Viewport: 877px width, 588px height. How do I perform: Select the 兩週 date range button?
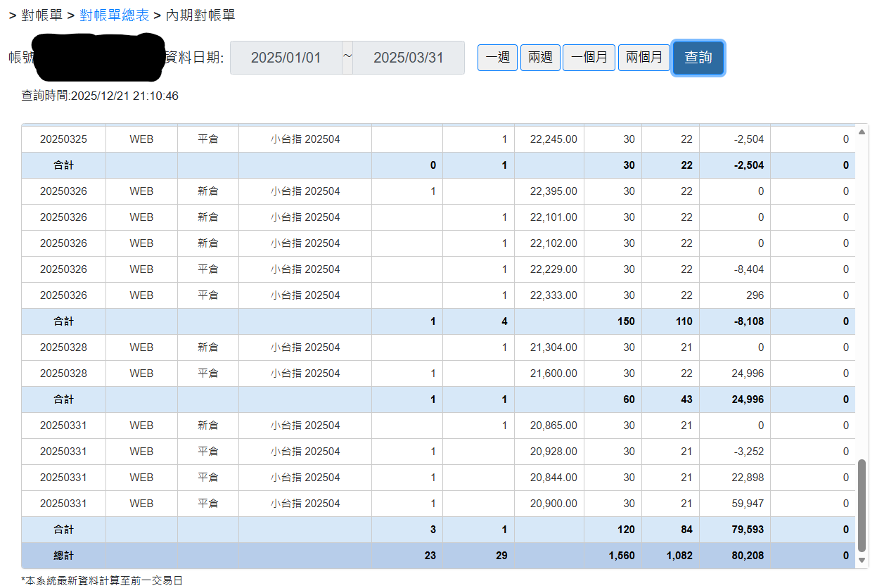coord(540,58)
